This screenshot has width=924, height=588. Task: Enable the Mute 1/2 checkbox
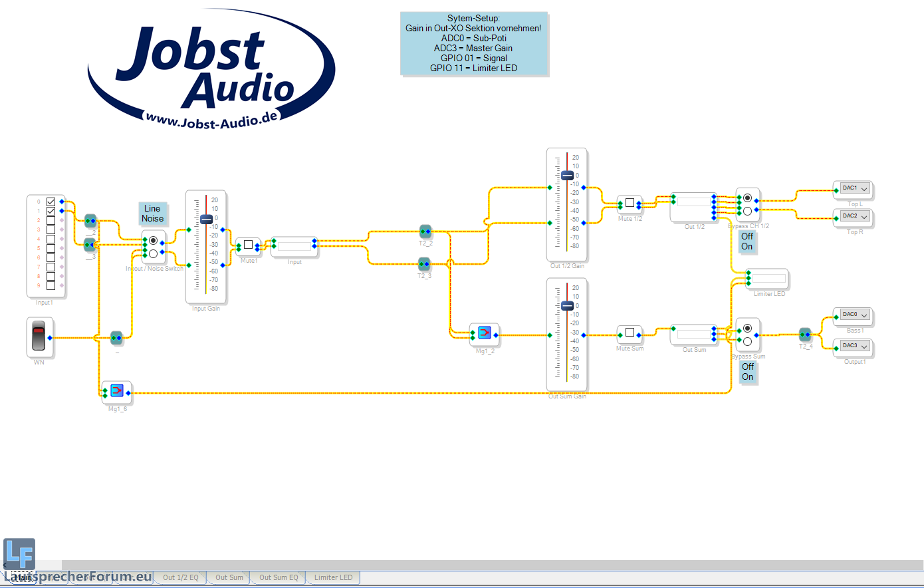(x=630, y=203)
